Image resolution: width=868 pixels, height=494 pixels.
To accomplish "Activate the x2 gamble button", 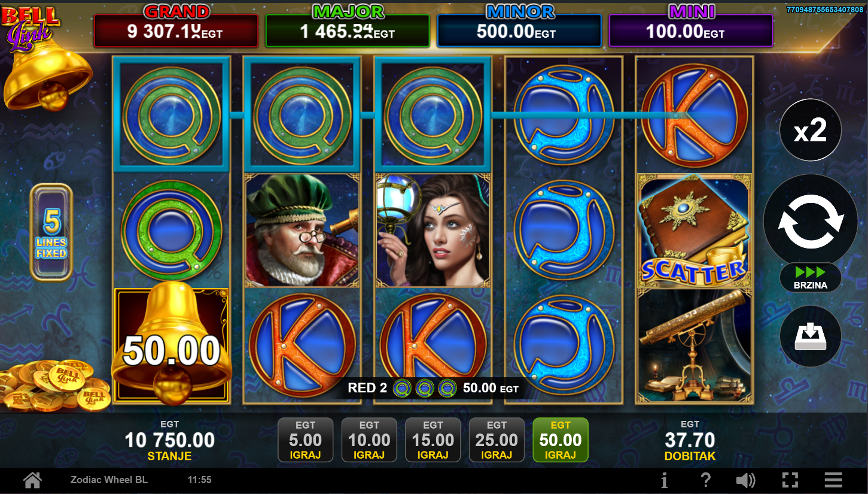I will pos(811,130).
